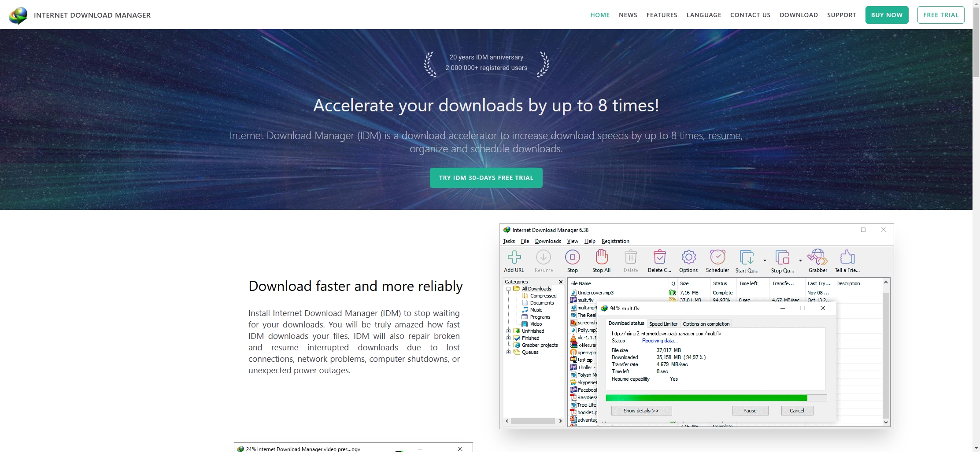The width and height of the screenshot is (980, 452).
Task: Open the Start Queue dropdown arrow
Action: click(765, 260)
